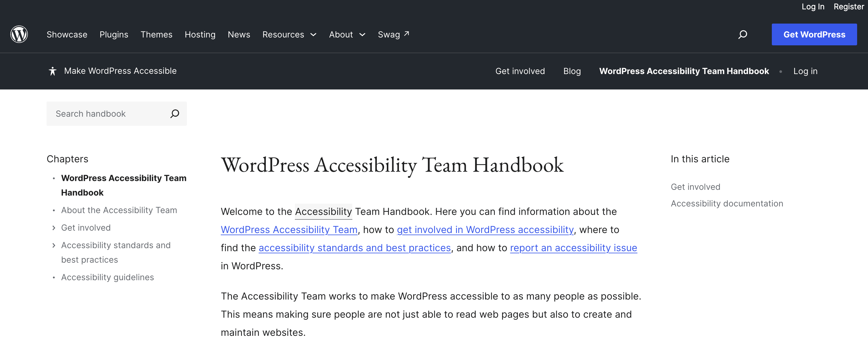Open the Blog link

(x=572, y=71)
